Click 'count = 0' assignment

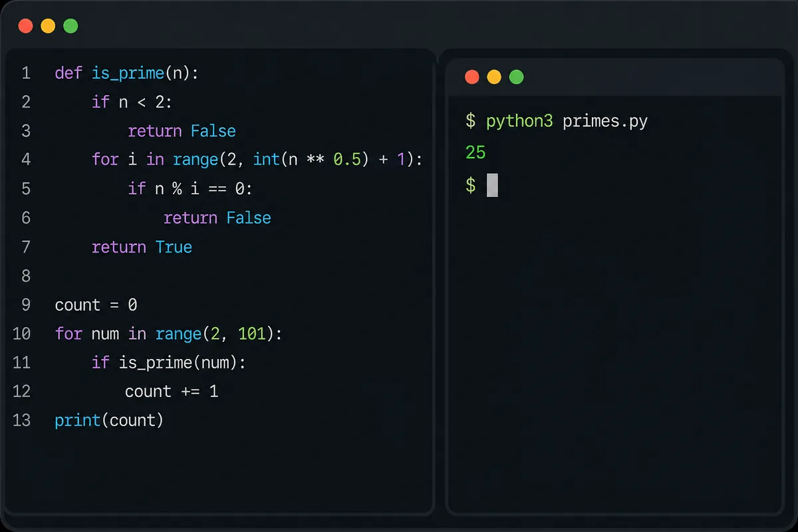click(96, 305)
